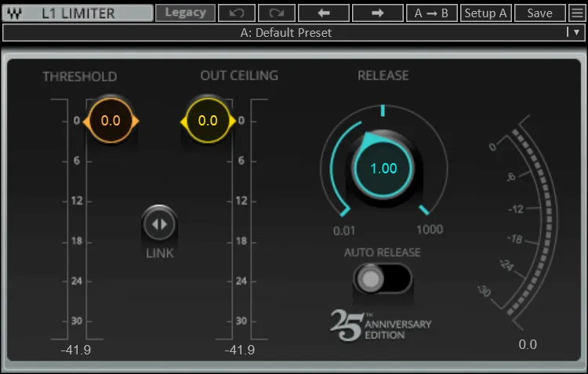The image size is (588, 374).
Task: Click the Threshold value 0.0
Action: click(111, 121)
